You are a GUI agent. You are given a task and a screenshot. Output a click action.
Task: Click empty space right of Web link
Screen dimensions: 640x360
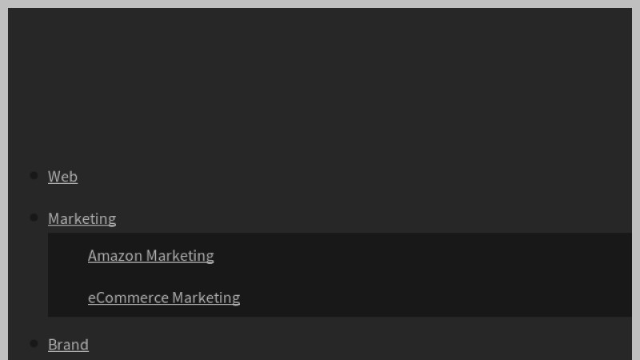(x=354, y=176)
